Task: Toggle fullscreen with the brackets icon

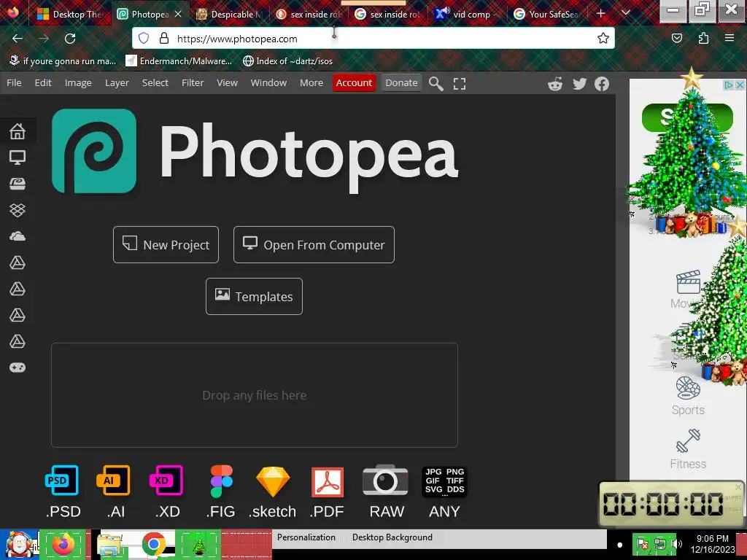Action: pos(460,84)
